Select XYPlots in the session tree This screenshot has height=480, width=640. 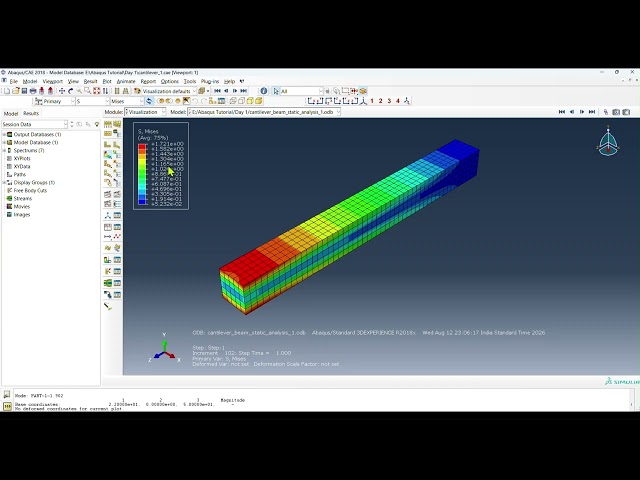(22, 158)
